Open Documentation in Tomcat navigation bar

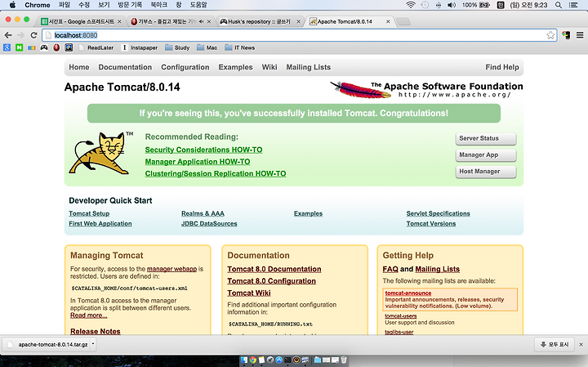coord(125,67)
